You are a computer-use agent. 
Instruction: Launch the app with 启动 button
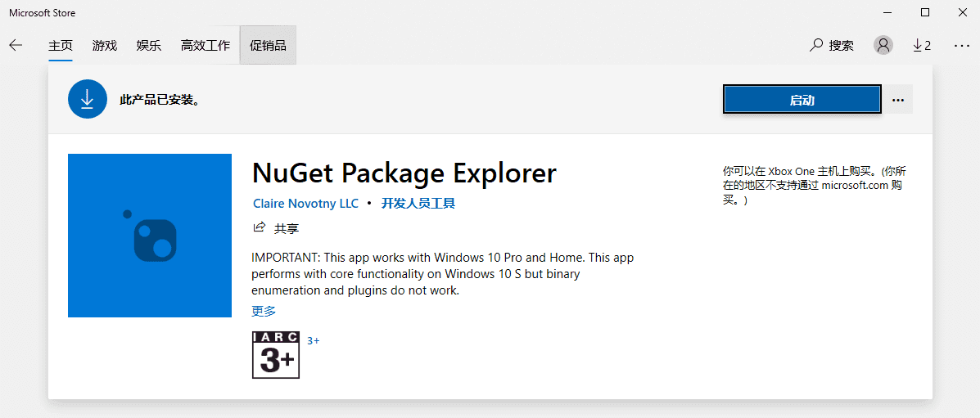[802, 100]
